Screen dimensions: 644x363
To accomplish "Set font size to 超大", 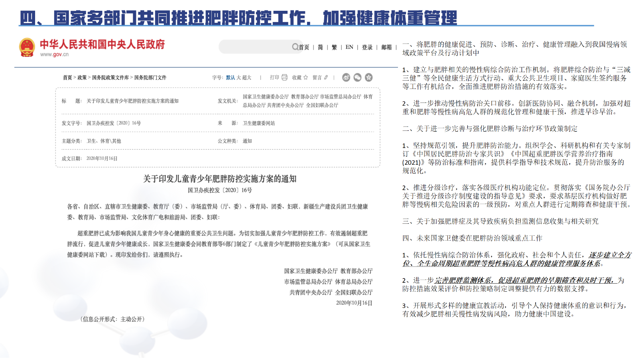I will tap(247, 77).
